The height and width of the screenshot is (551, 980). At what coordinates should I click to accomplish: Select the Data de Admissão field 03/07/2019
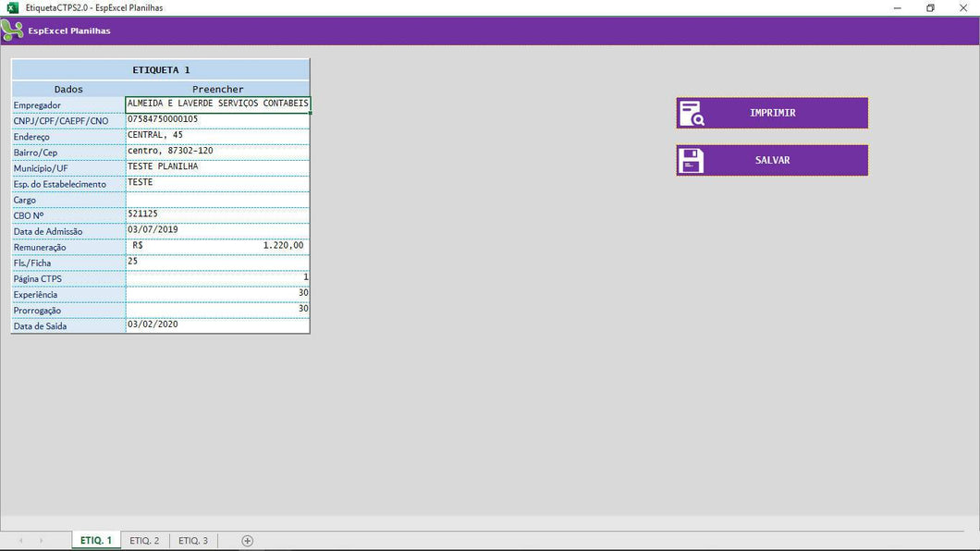click(x=217, y=231)
